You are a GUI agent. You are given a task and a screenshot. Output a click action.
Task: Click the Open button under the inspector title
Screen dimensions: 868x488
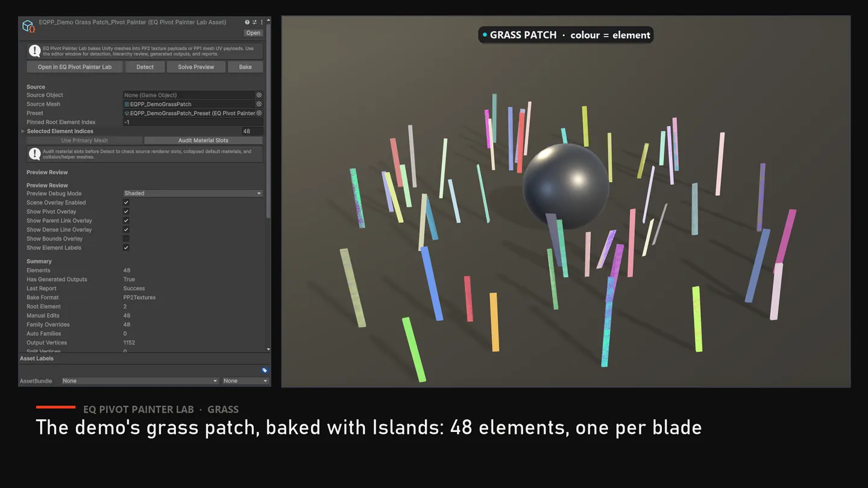(x=253, y=33)
